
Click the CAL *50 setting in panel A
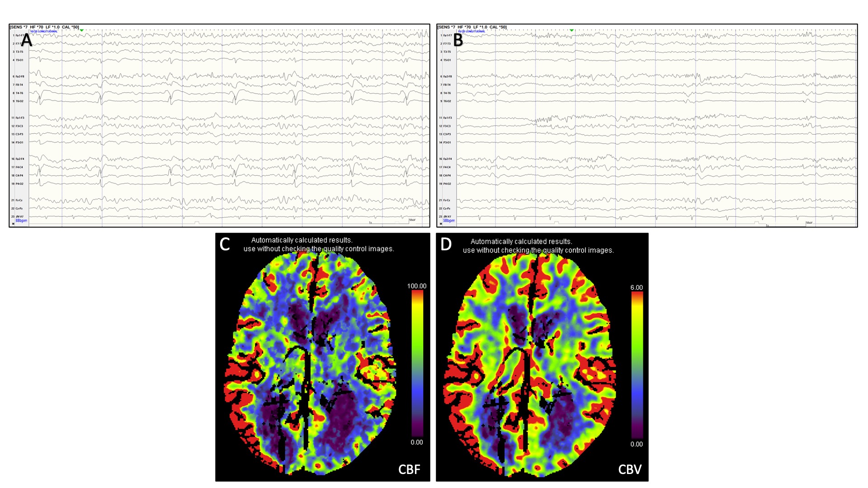(x=70, y=27)
